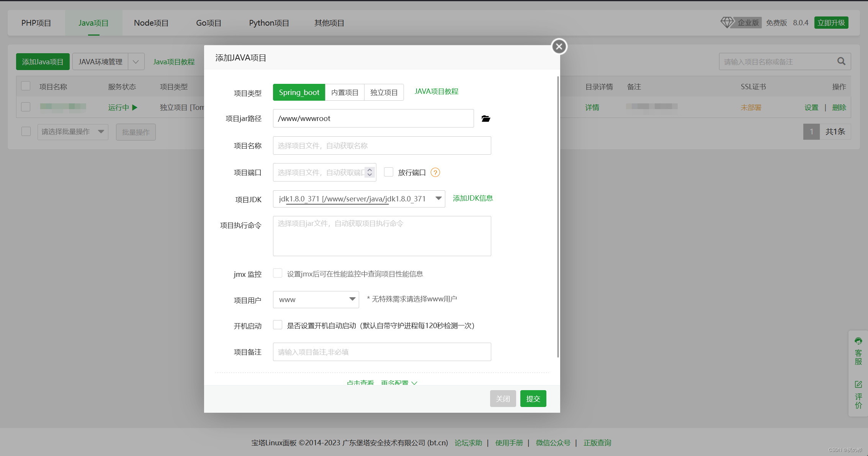Enable the 开机启动 auto-start checkbox
This screenshot has width=868, height=456.
(278, 325)
